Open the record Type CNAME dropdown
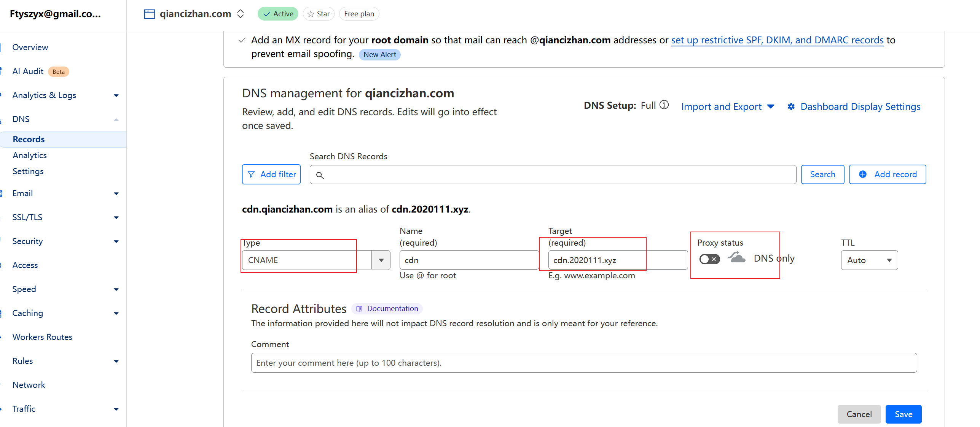Viewport: 980px width, 427px height. pos(381,260)
